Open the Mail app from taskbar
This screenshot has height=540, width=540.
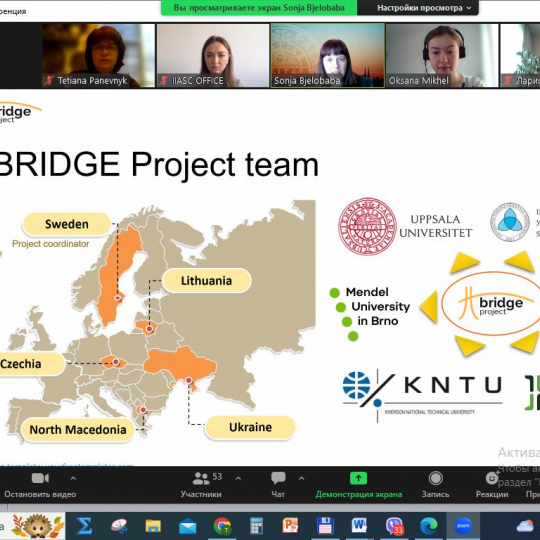(188, 526)
